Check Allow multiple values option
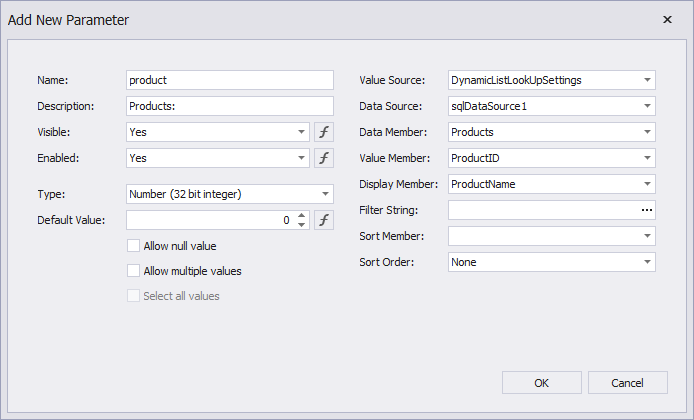 point(134,270)
